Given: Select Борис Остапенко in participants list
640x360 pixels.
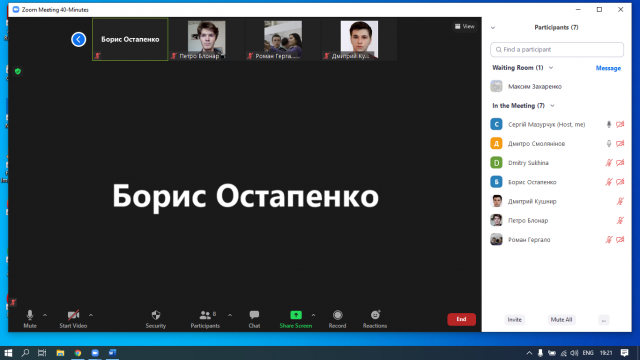Looking at the screenshot, I should click(557, 182).
